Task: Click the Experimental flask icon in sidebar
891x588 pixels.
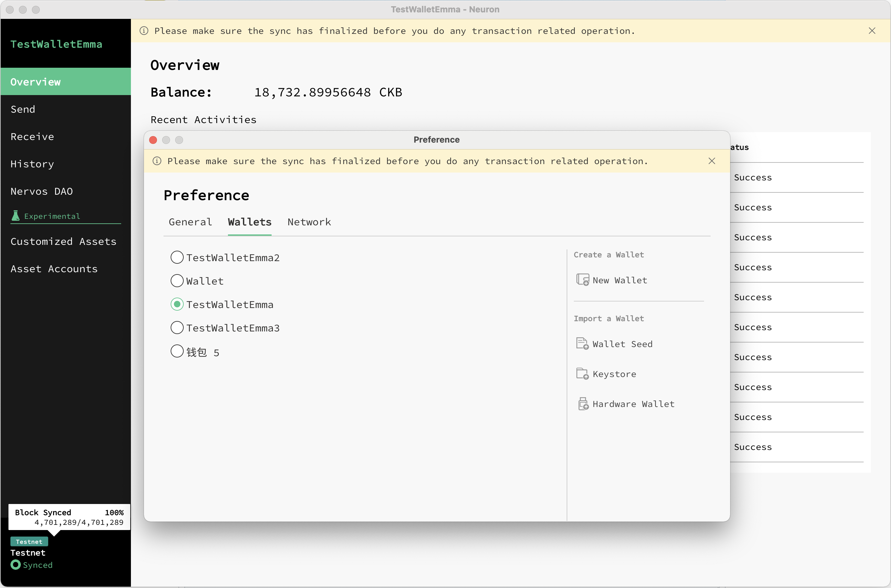Action: click(15, 216)
